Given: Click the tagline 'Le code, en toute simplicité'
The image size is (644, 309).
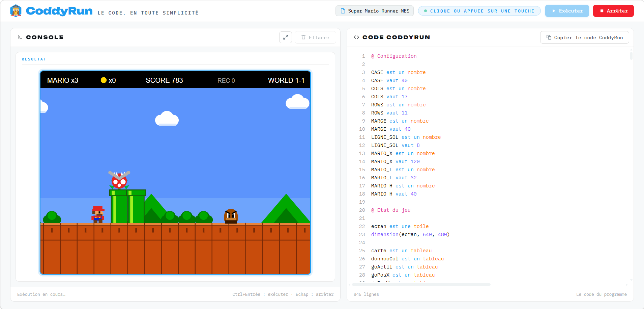Looking at the screenshot, I should point(148,13).
